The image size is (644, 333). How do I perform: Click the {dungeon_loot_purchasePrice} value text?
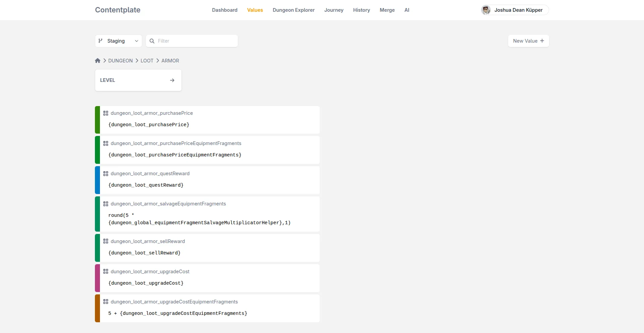[149, 125]
